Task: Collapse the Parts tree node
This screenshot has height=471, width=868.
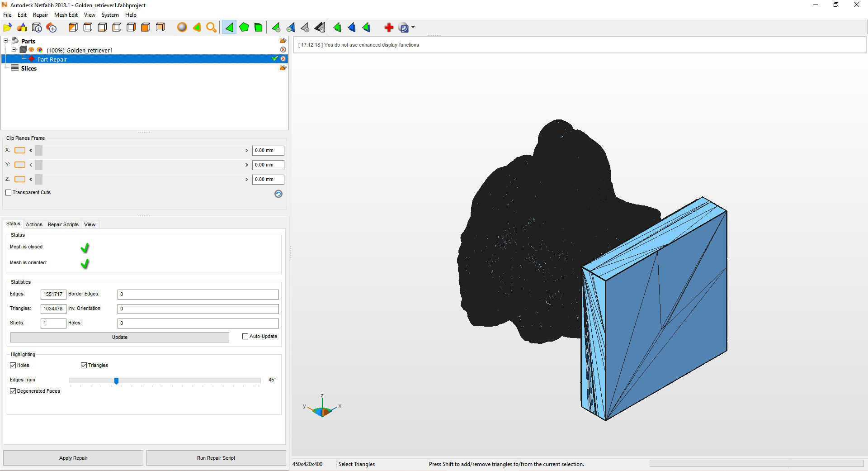Action: (6, 41)
